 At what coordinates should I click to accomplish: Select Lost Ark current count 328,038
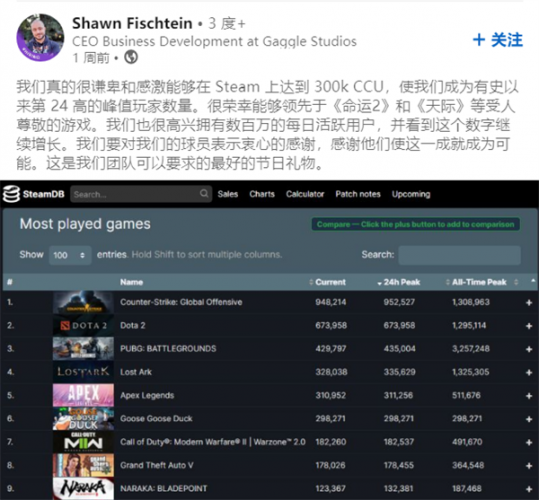pos(331,372)
